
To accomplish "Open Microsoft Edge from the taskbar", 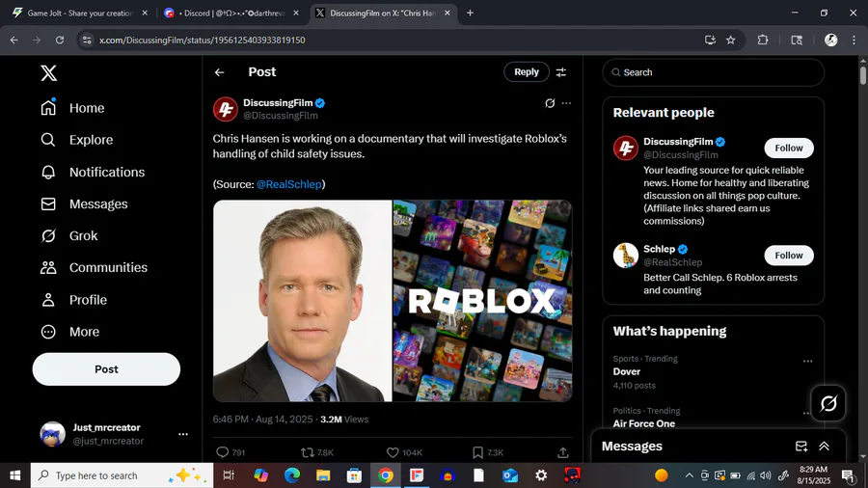I will pyautogui.click(x=292, y=475).
